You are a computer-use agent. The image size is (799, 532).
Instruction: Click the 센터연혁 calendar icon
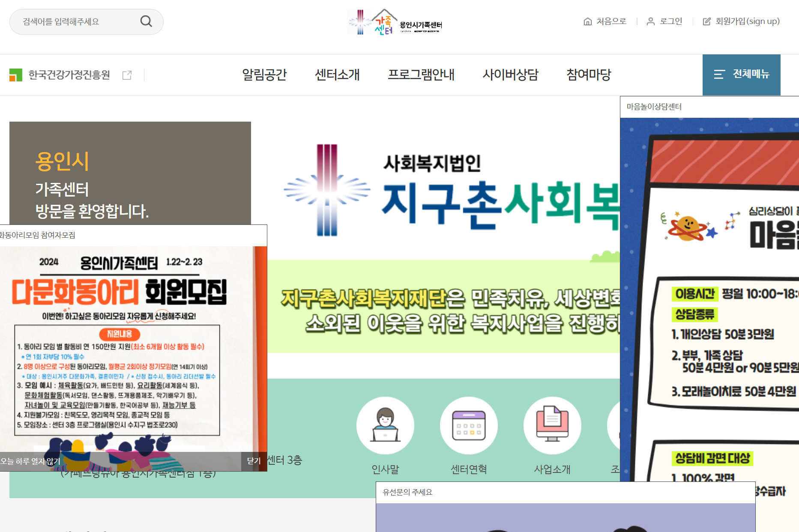[469, 425]
